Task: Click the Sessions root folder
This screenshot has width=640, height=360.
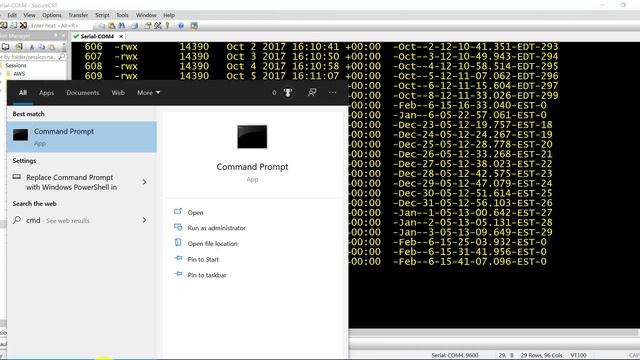Action: click(x=16, y=65)
